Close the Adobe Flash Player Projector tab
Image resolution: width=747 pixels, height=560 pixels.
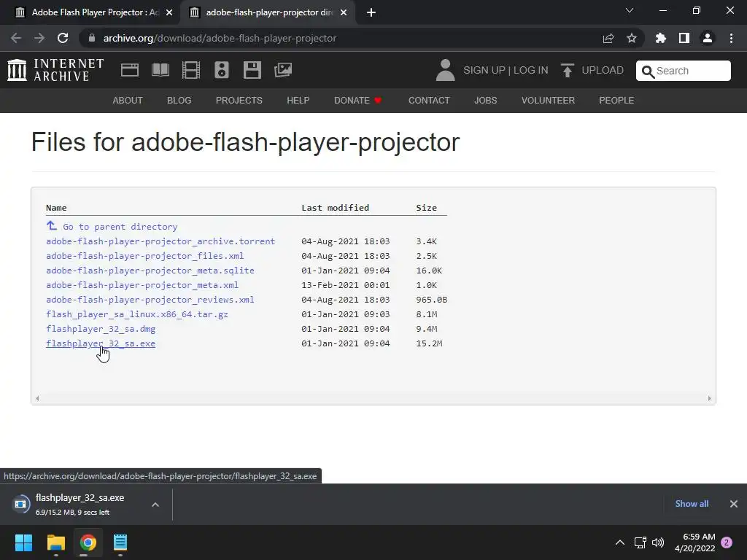coord(169,12)
